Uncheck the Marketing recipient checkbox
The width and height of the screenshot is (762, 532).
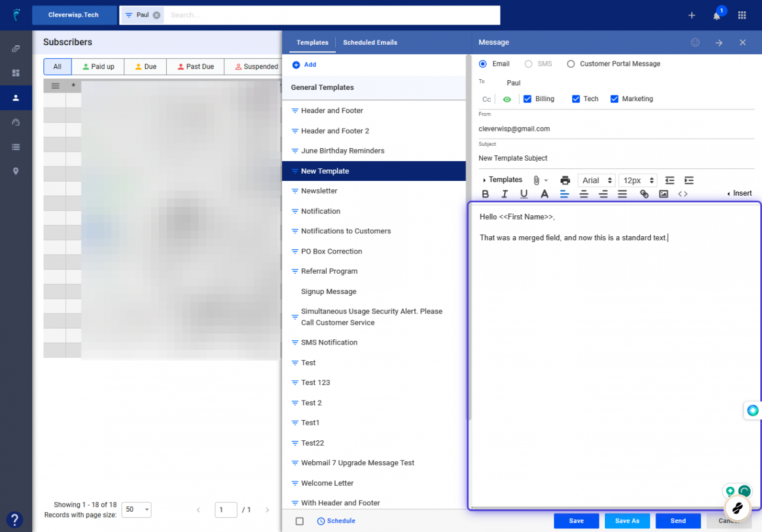click(x=614, y=99)
